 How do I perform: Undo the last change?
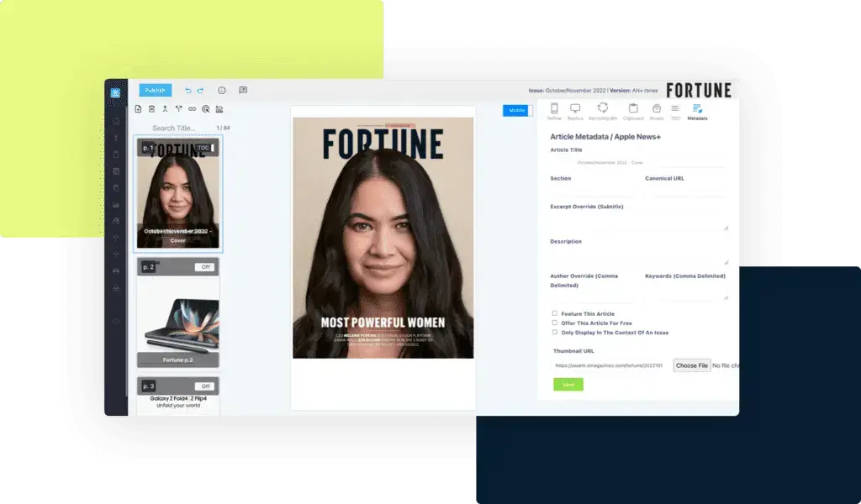click(188, 91)
